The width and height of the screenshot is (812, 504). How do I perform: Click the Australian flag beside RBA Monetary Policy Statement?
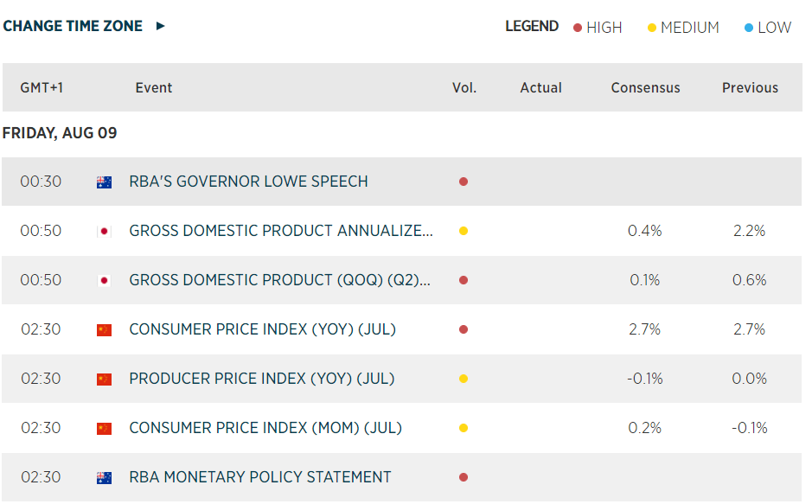click(104, 477)
